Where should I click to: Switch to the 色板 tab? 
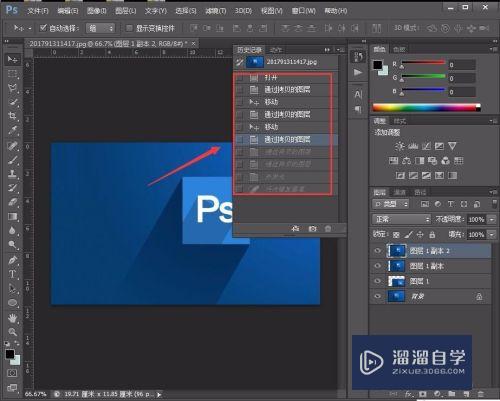click(399, 50)
